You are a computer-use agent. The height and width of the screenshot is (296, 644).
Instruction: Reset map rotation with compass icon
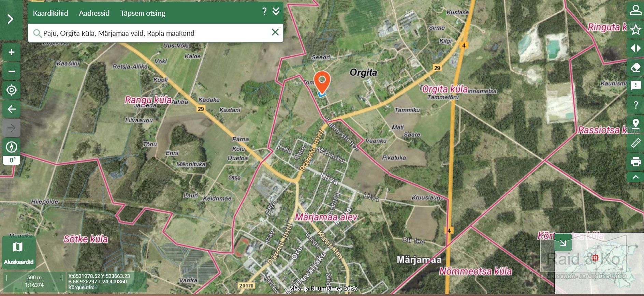(x=12, y=147)
